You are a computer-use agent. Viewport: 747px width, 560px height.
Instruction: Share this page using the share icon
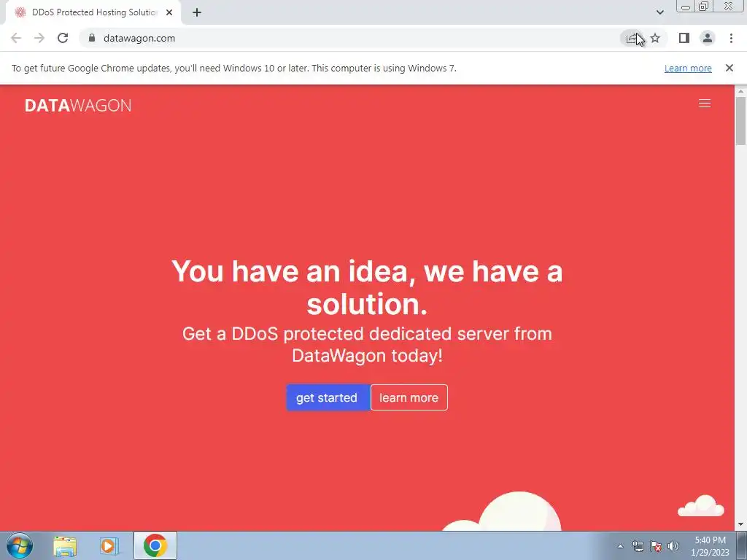coord(632,38)
